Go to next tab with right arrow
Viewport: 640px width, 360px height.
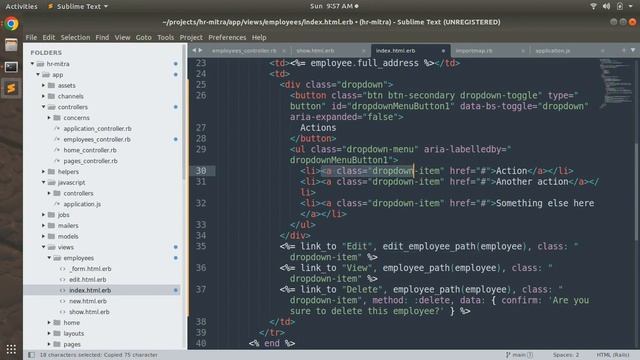(x=200, y=50)
